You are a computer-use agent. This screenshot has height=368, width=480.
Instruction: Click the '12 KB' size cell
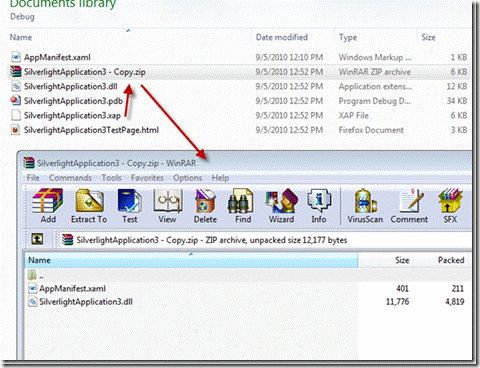tap(457, 86)
